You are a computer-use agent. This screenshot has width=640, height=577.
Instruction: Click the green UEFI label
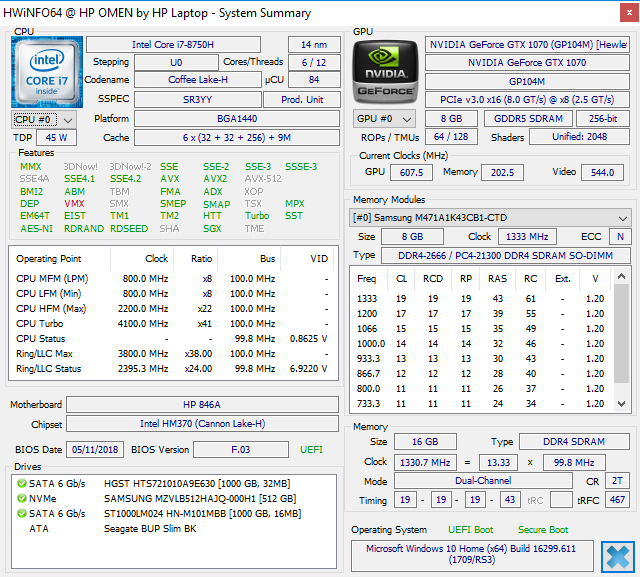[x=310, y=450]
